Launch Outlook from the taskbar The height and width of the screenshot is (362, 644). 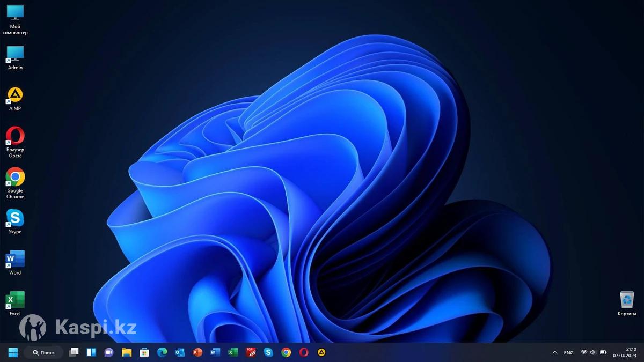pos(180,352)
